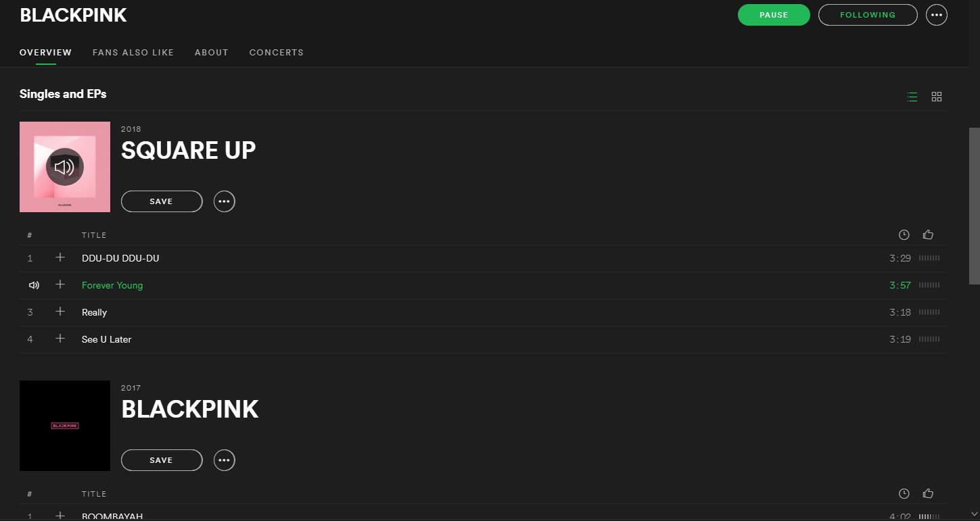Open SQUARE UP album options ellipsis
980x521 pixels.
click(x=225, y=201)
